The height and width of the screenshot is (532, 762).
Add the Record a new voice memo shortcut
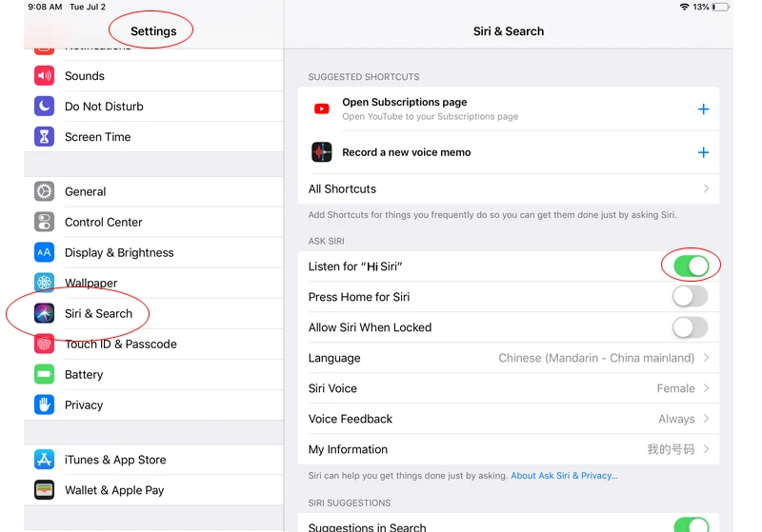tap(703, 152)
